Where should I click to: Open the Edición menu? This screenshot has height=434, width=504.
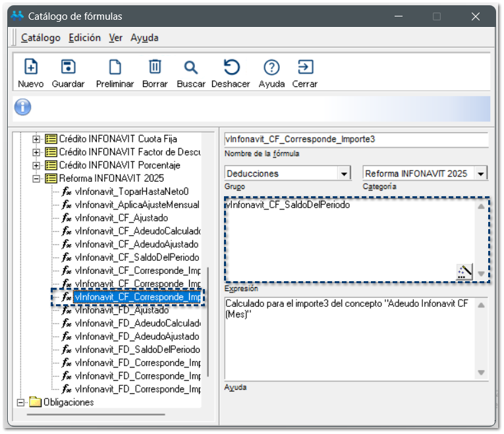[84, 38]
